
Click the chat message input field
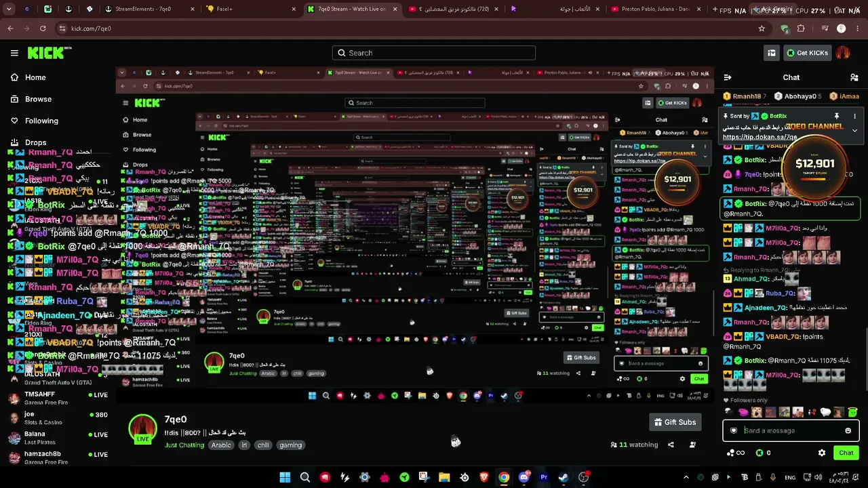click(791, 430)
